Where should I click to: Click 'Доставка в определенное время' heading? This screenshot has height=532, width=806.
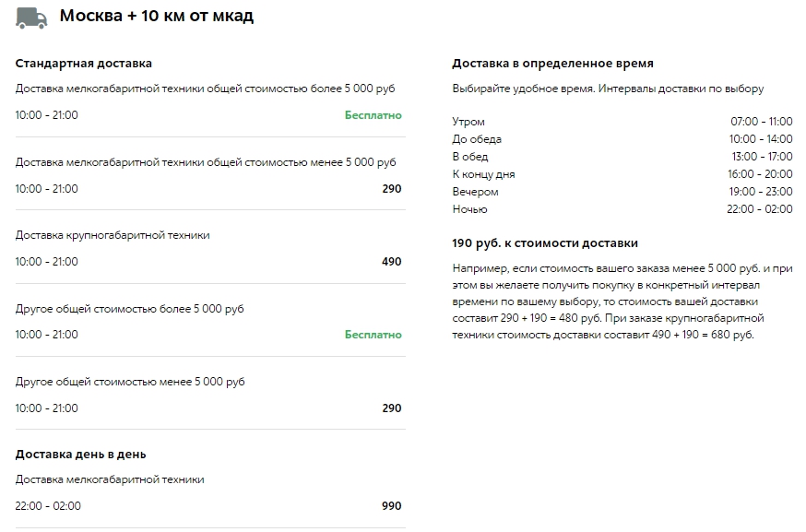tap(552, 64)
